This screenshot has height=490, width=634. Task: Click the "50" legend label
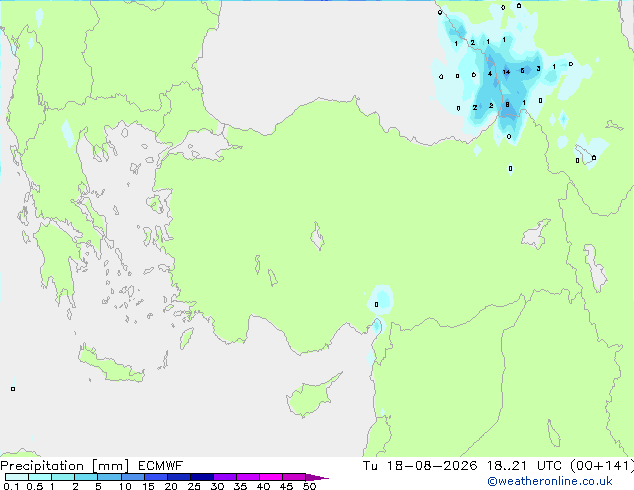(x=309, y=486)
